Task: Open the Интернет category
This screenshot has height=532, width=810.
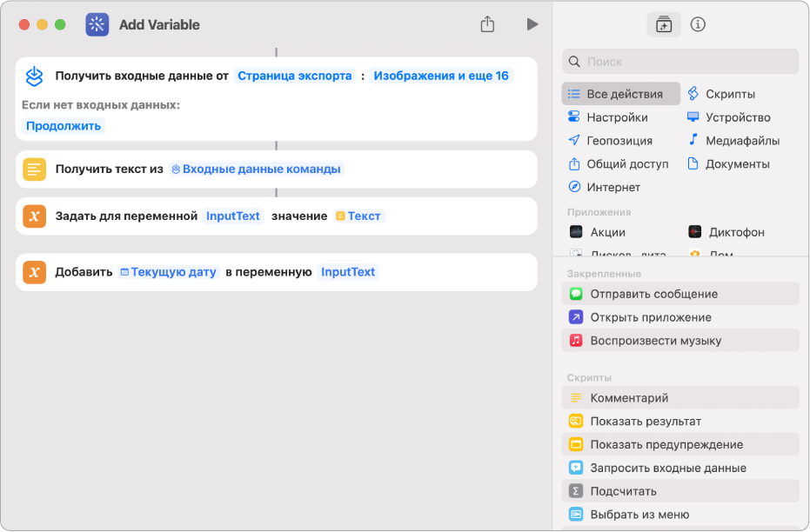Action: 604,187
